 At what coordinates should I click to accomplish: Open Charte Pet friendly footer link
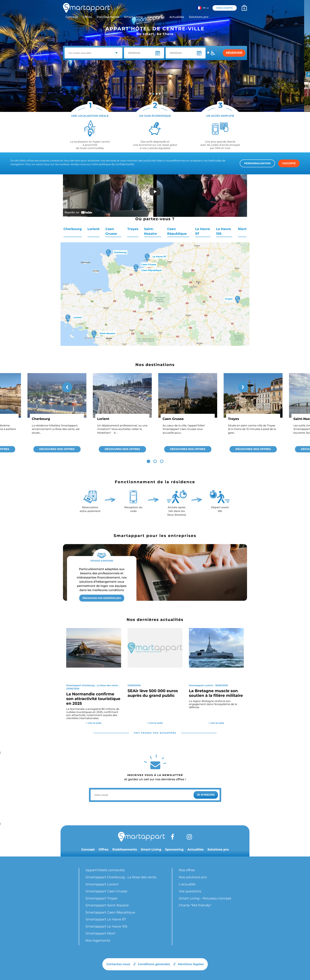195,905
